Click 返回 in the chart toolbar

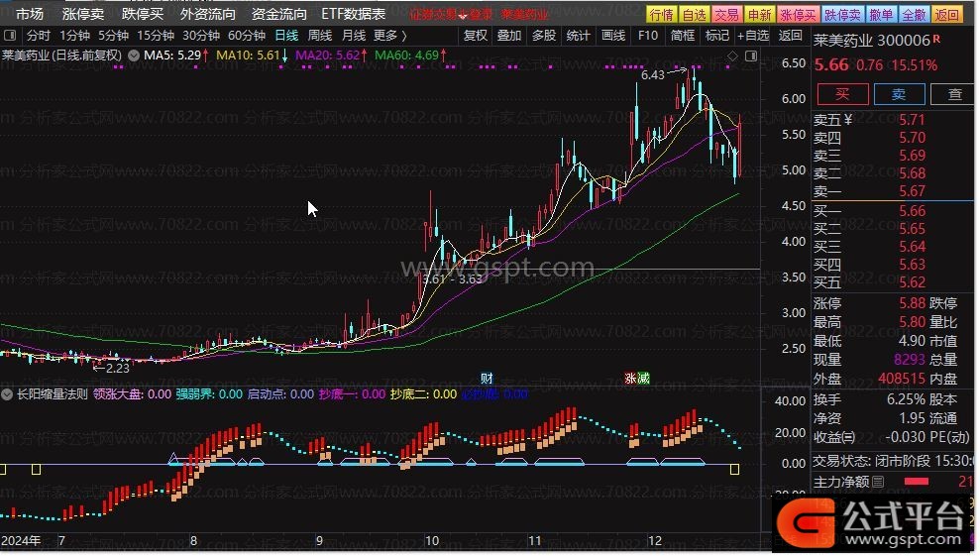tap(791, 36)
